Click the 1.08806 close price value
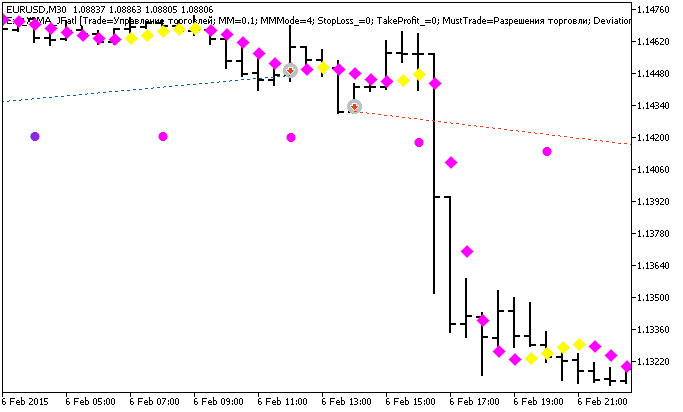The width and height of the screenshot is (683, 412). pos(196,10)
